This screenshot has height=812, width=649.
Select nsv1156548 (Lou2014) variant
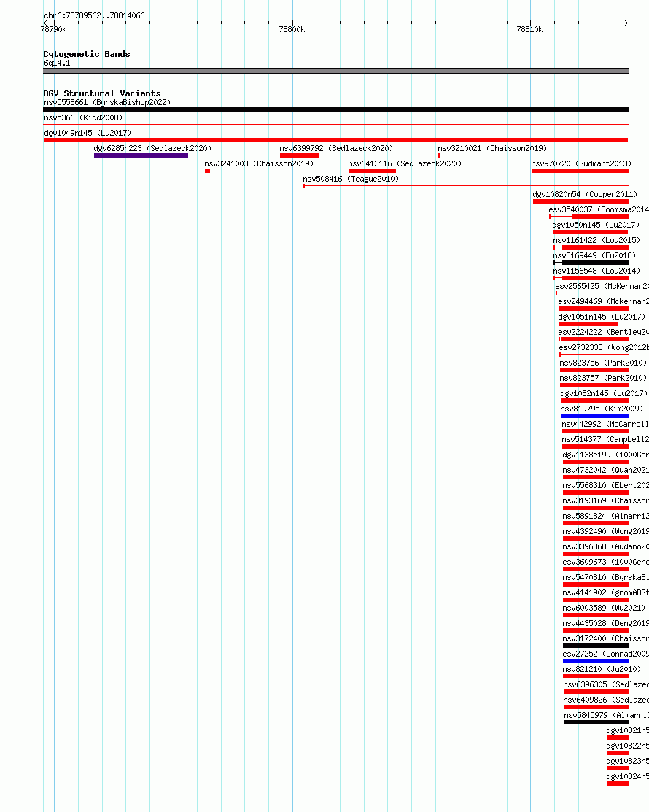pyautogui.click(x=596, y=271)
